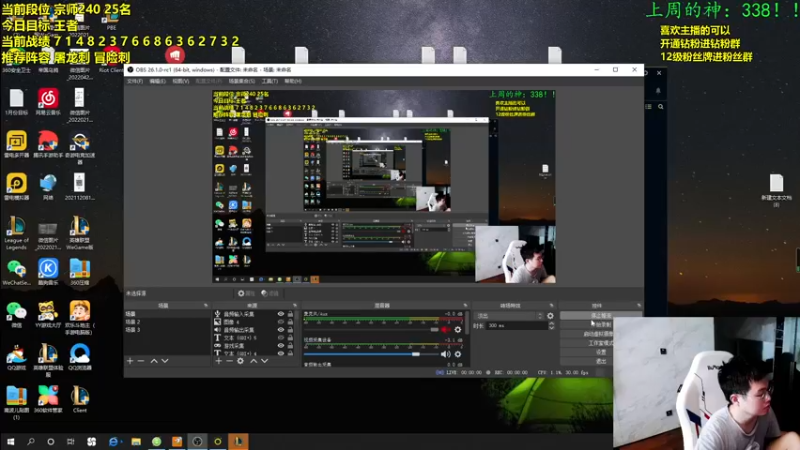
Task: Open the 360 Zip desktop icon
Action: click(80, 271)
